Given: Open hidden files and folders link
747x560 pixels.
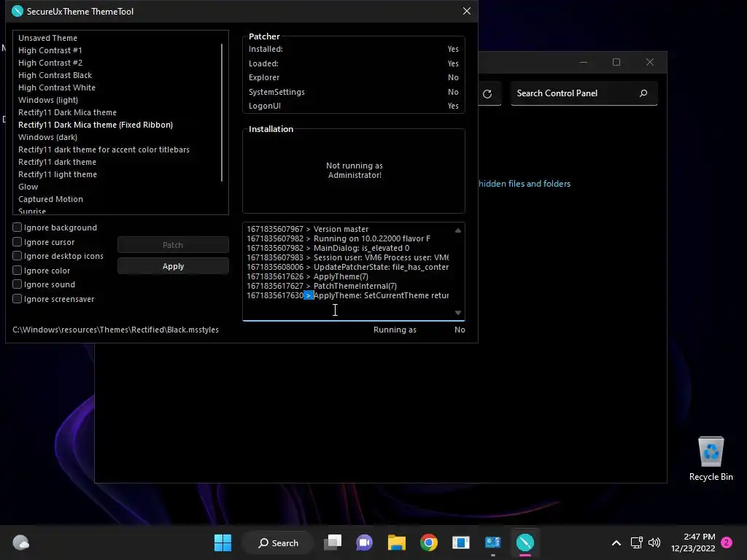Looking at the screenshot, I should tap(524, 184).
